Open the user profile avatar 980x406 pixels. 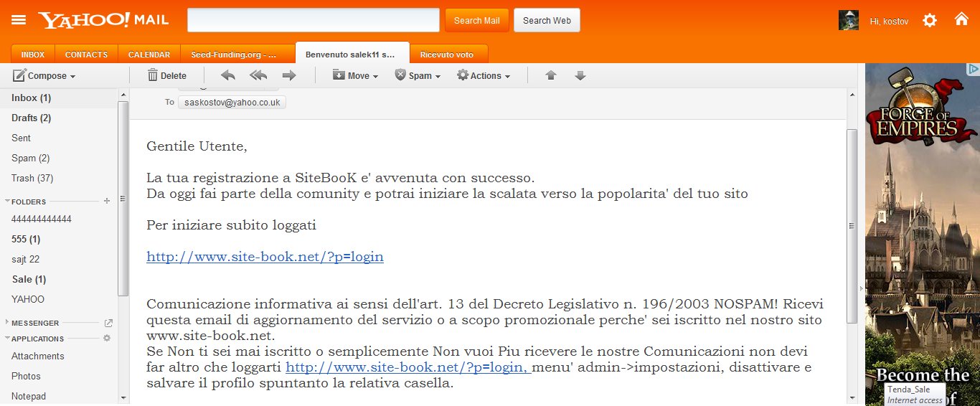(x=849, y=20)
